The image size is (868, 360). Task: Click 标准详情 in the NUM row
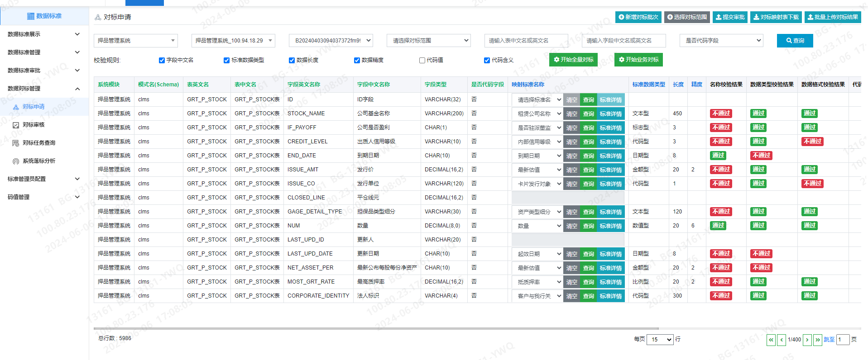click(611, 226)
